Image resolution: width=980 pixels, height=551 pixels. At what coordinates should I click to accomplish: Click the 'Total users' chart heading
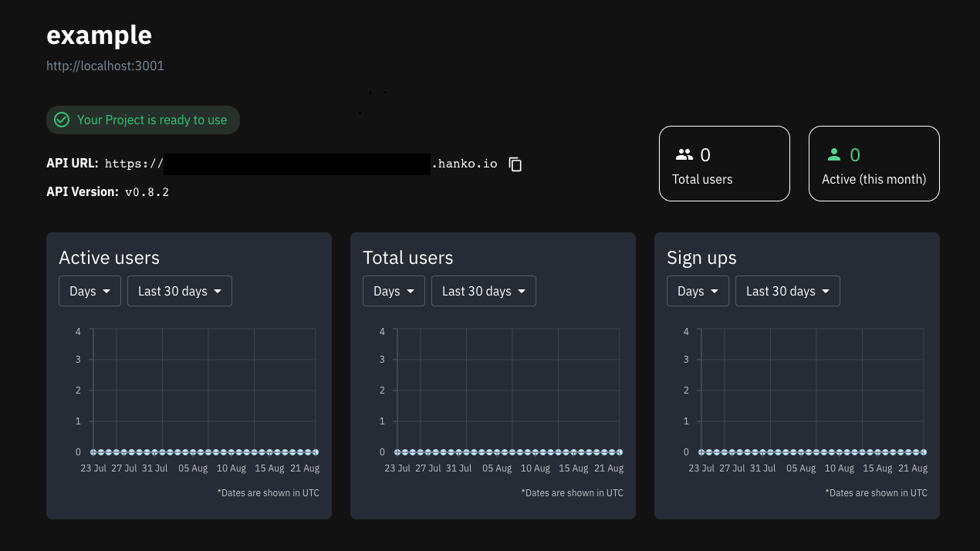(408, 258)
